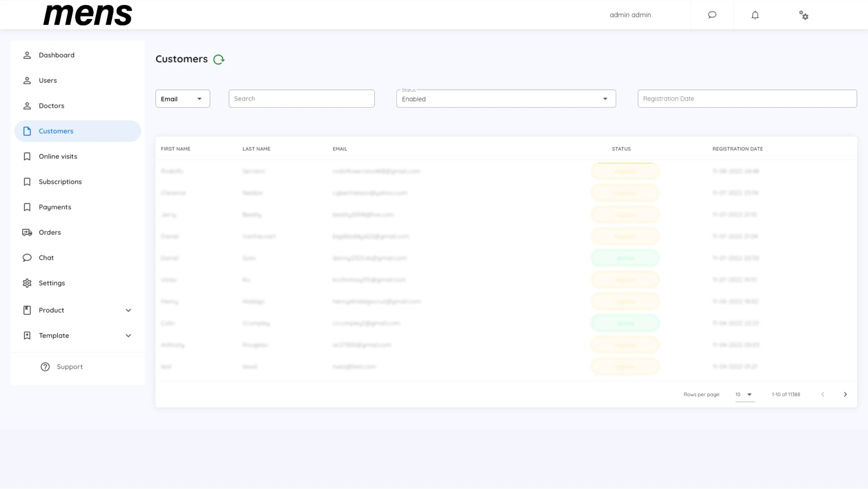Sort by REGISTRATION DATE column header

click(737, 149)
